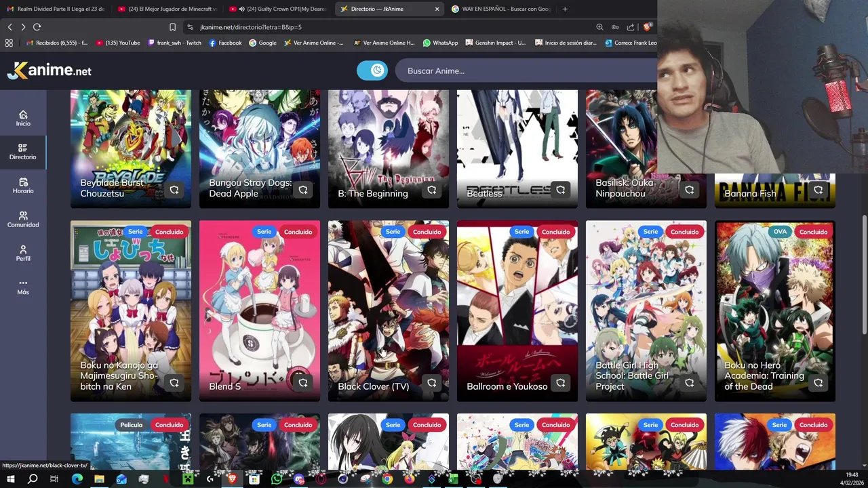Viewport: 868px width, 488px height.
Task: Click save icon on Battle Girl High School card
Action: pos(690,383)
